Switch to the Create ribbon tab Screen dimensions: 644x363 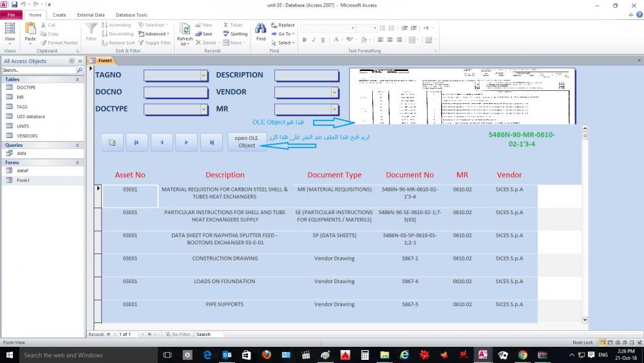tap(59, 15)
